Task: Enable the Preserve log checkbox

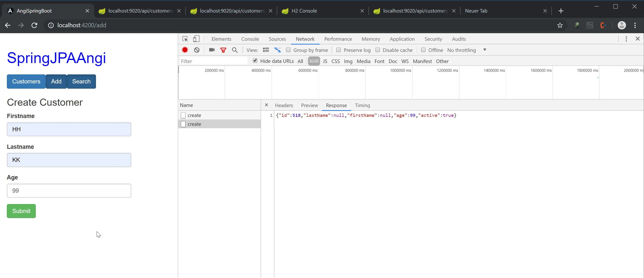Action: tap(339, 50)
